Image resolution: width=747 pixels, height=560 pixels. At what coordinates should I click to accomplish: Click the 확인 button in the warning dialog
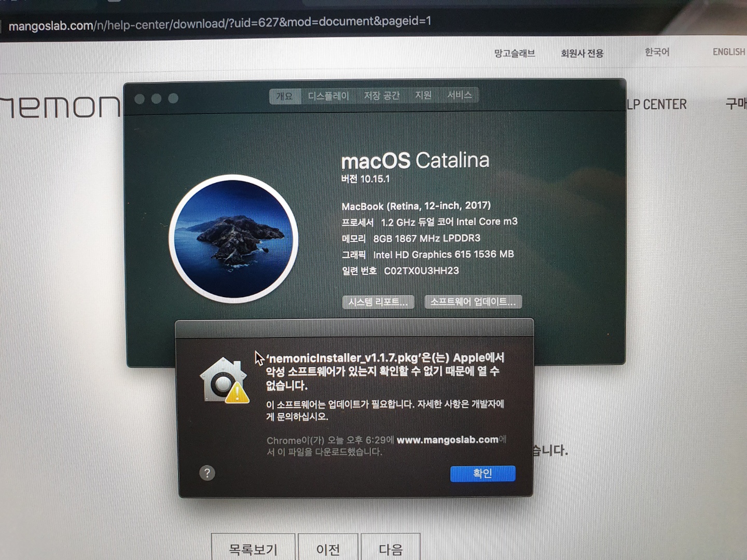pyautogui.click(x=482, y=473)
